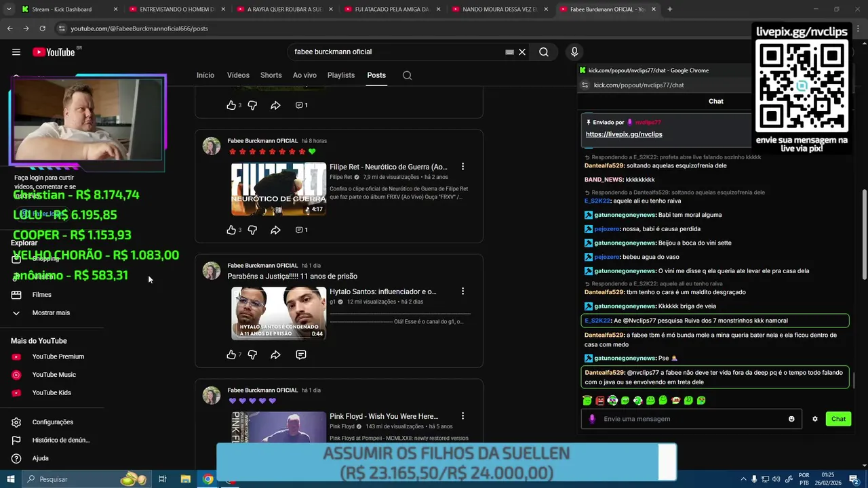The width and height of the screenshot is (868, 488).
Task: Switch to the Stream - Kick Dashboard tab
Action: [69, 9]
